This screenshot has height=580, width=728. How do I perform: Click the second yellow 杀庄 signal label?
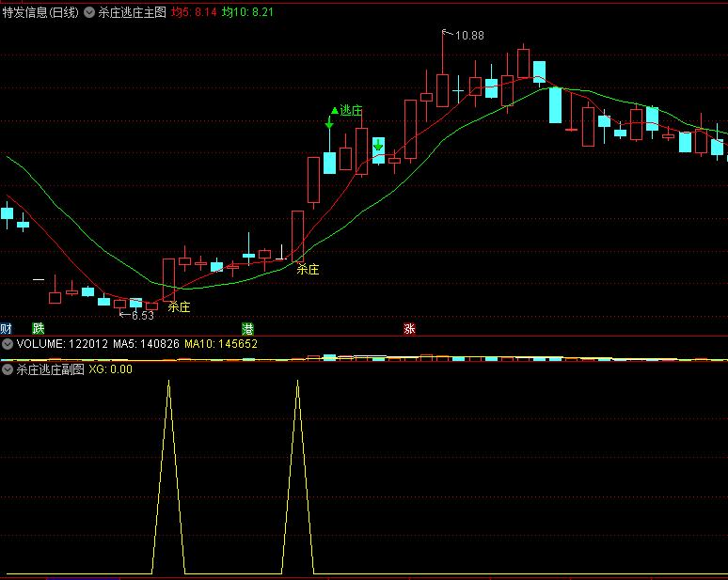308,269
